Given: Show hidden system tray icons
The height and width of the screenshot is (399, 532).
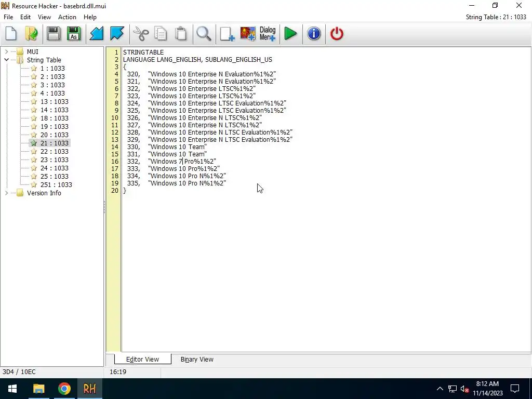Looking at the screenshot, I should point(440,389).
